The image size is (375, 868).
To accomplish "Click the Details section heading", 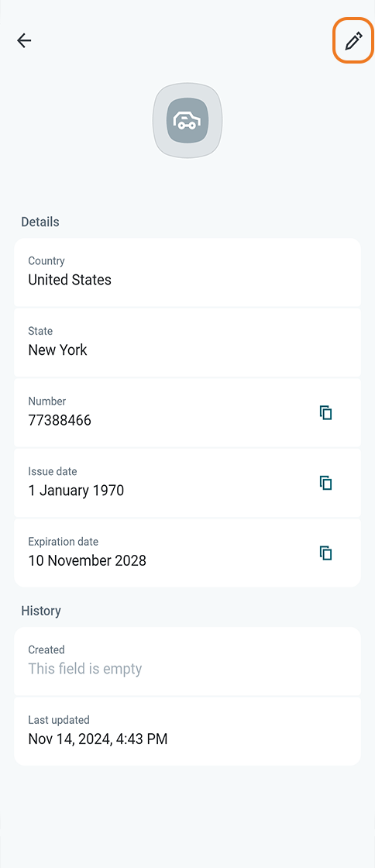I will tap(40, 222).
